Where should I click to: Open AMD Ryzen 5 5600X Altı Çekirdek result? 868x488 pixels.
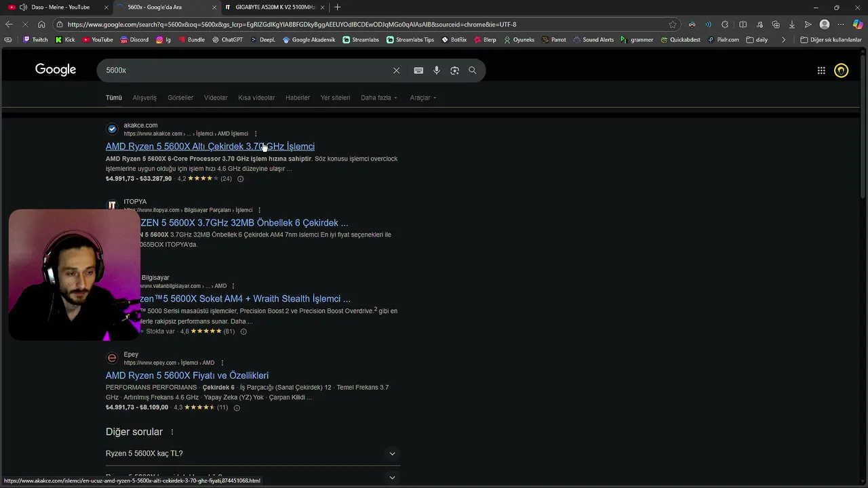coord(210,146)
